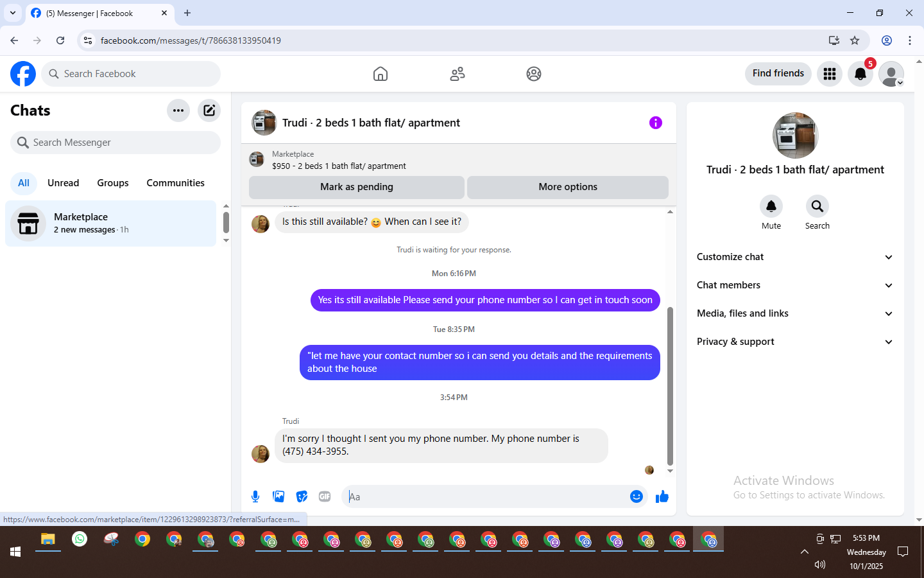Image resolution: width=924 pixels, height=578 pixels.
Task: Click the address bar URL
Action: point(191,40)
